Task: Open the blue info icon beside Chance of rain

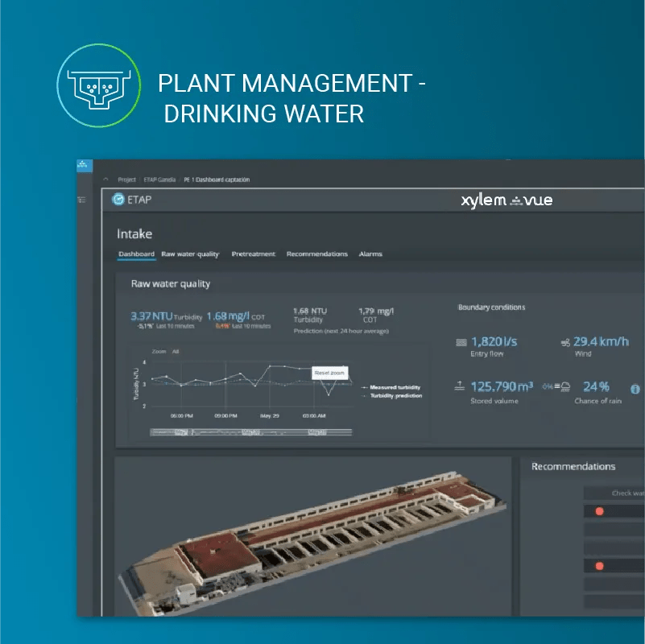Action: tap(635, 389)
